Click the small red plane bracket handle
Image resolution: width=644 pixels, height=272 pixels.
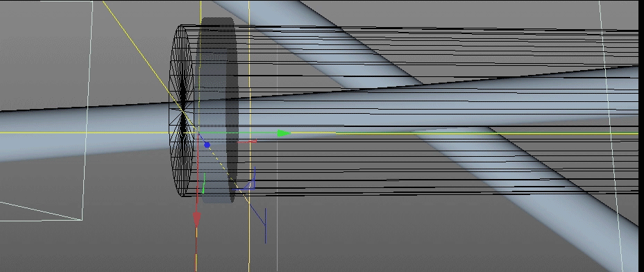pyautogui.click(x=247, y=142)
